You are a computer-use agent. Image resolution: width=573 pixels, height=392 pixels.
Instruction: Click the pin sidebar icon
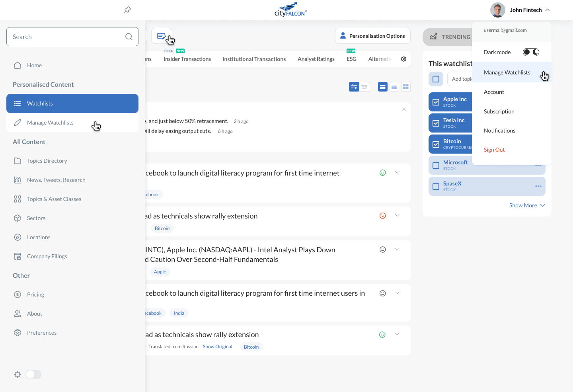[x=127, y=10]
